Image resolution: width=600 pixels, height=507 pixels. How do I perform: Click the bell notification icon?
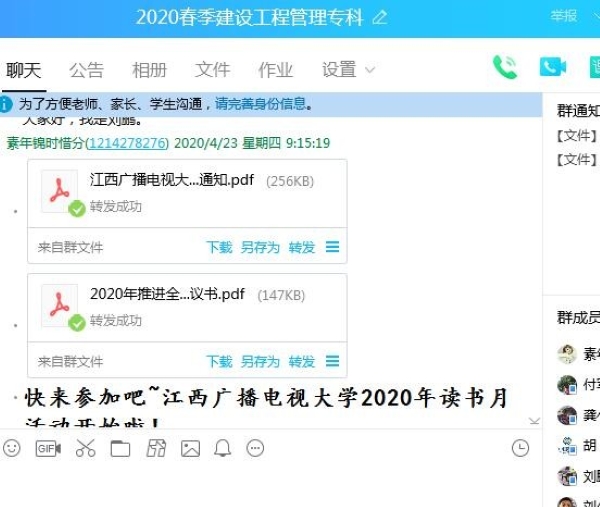pos(222,448)
